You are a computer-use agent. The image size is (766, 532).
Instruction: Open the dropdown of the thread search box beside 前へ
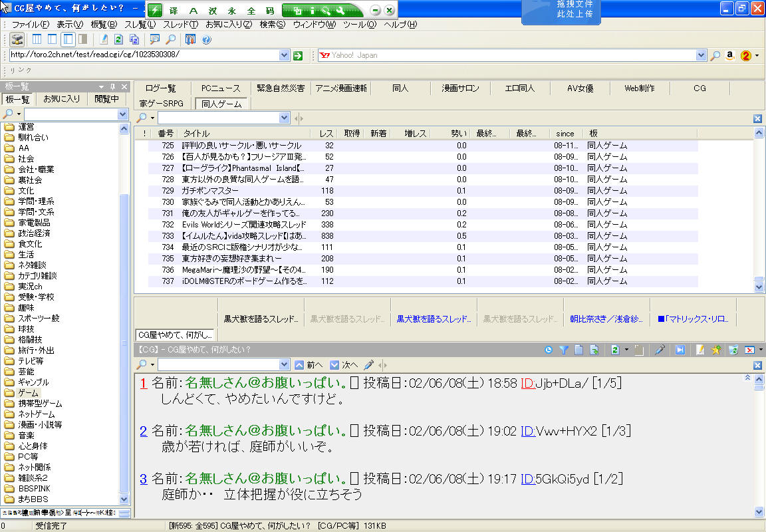pos(285,364)
